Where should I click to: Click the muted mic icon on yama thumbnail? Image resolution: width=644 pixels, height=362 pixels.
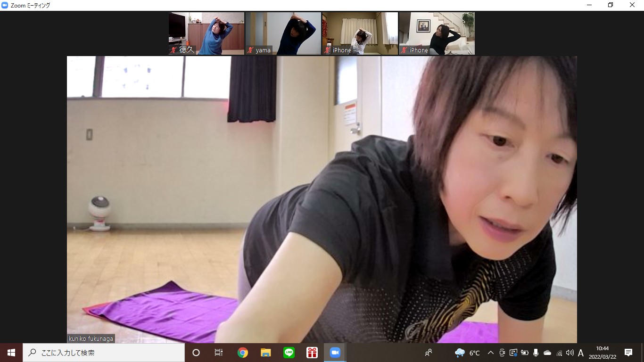(251, 50)
